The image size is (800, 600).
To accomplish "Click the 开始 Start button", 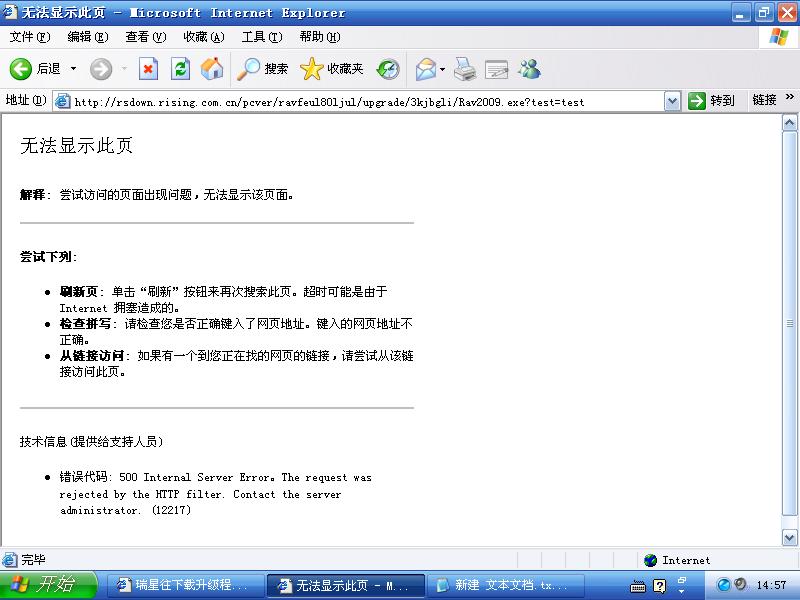I will 48,585.
